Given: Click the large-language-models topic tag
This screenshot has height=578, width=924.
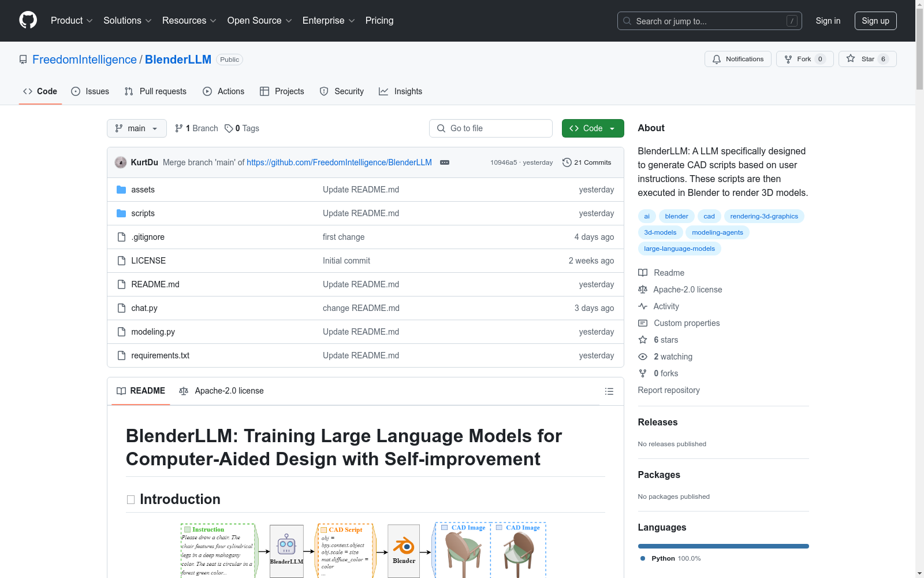Looking at the screenshot, I should click(x=679, y=249).
